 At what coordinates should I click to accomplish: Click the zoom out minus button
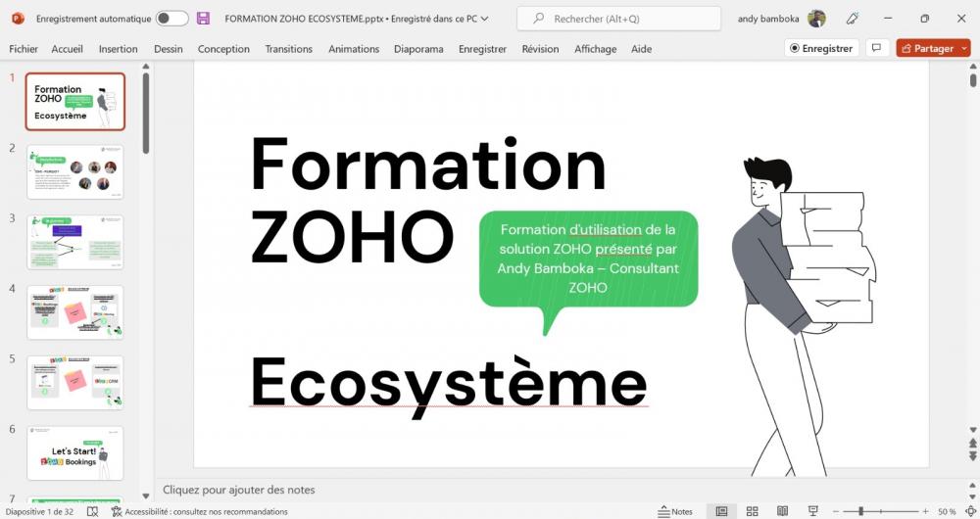point(836,511)
